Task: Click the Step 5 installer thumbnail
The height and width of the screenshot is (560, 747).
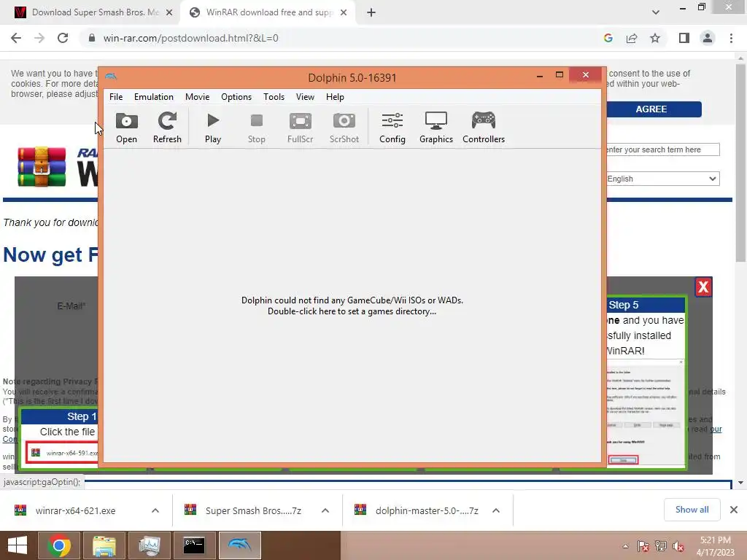Action: [x=645, y=413]
